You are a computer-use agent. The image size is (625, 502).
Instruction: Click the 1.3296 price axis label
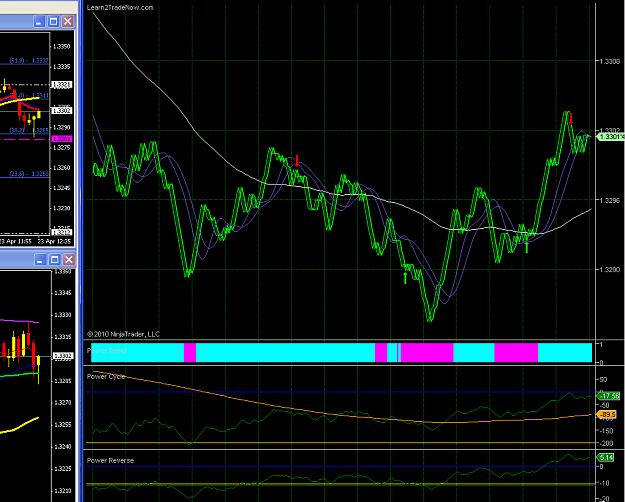[x=611, y=201]
